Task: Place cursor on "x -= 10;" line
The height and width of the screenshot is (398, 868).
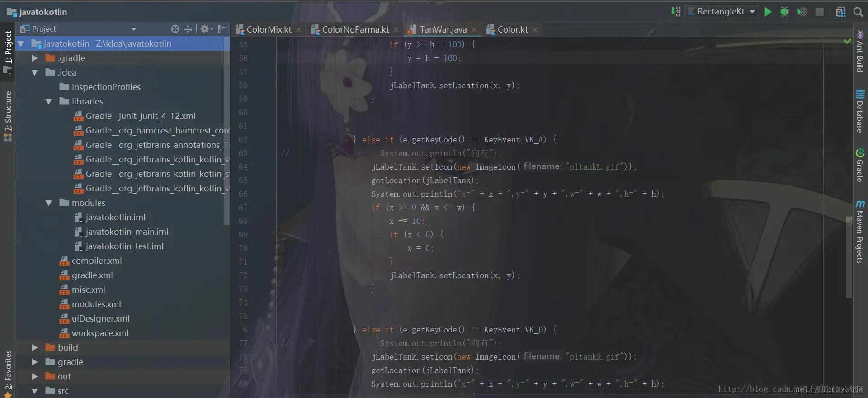Action: coord(406,221)
